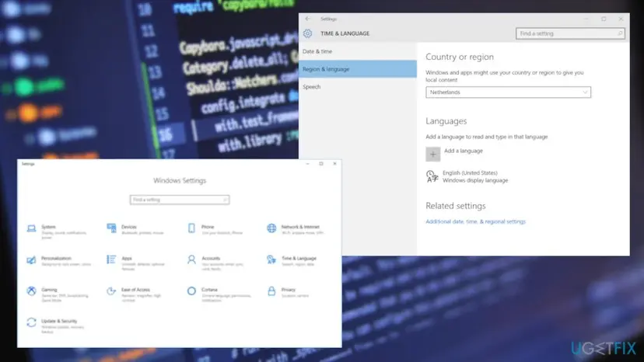Click Windows display language text
644x362 pixels.
[x=475, y=180]
